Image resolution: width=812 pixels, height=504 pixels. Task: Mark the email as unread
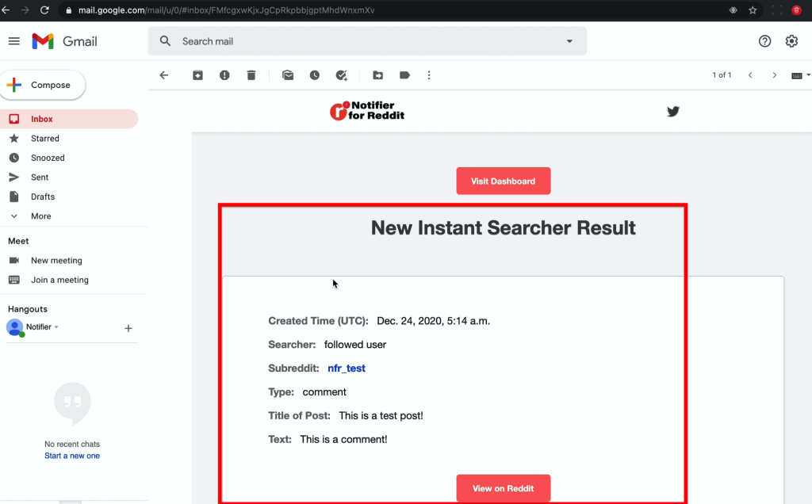pos(288,75)
